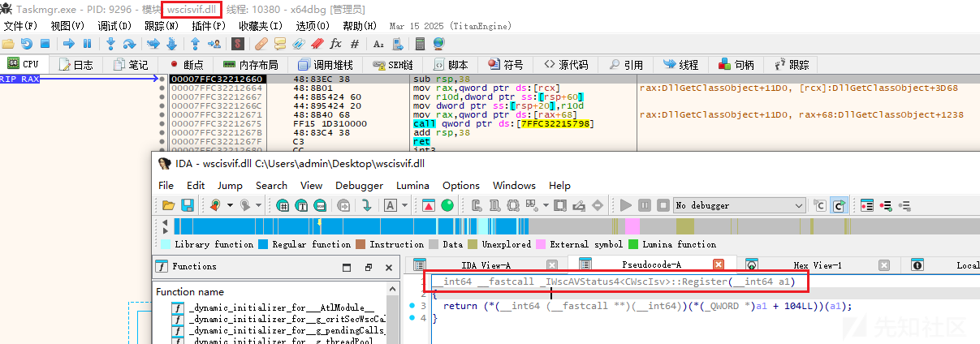Switch to x64dbg 断点 tab
Image resolution: width=980 pixels, height=344 pixels.
point(185,65)
